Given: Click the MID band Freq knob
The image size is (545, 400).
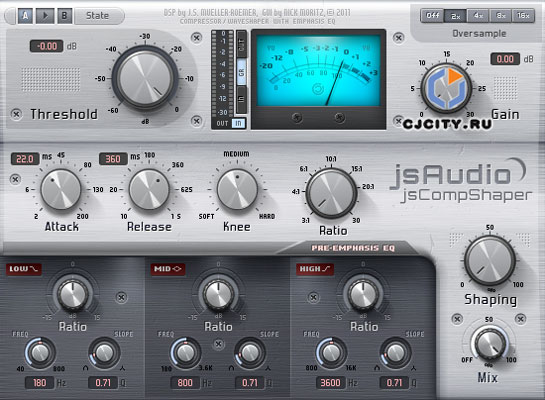Looking at the screenshot, I should [x=186, y=353].
